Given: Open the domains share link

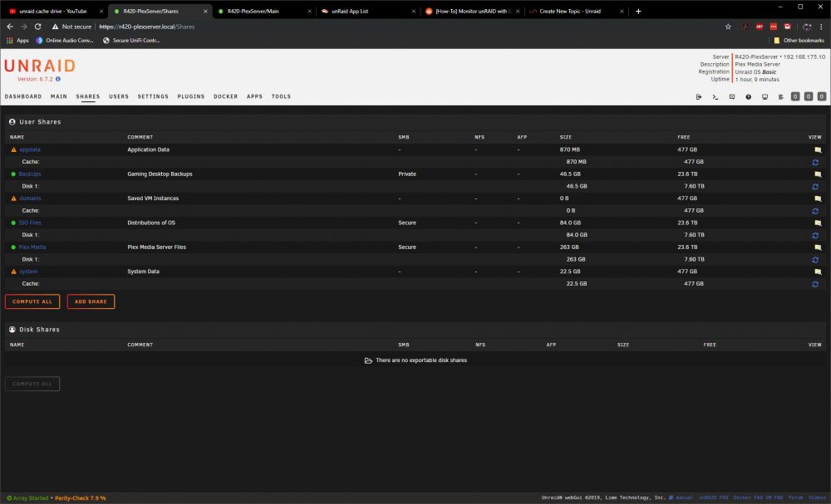Looking at the screenshot, I should pos(30,198).
